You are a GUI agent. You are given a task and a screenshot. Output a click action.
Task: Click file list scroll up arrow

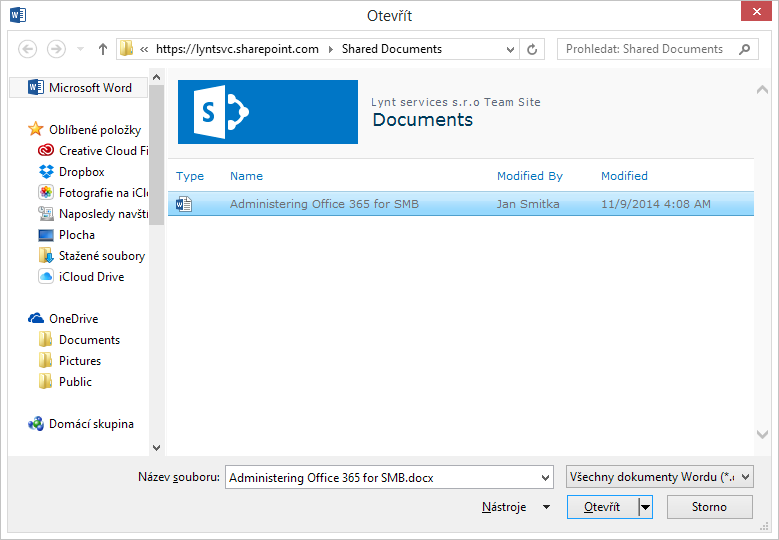(x=762, y=90)
